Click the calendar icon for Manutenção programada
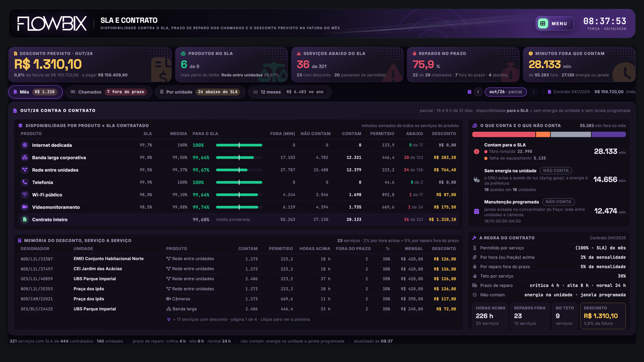 click(x=476, y=211)
